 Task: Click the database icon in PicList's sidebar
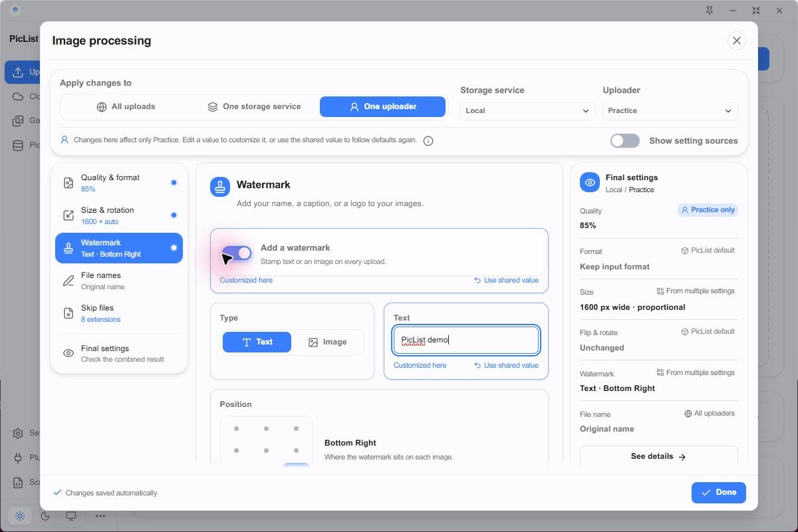click(18, 145)
